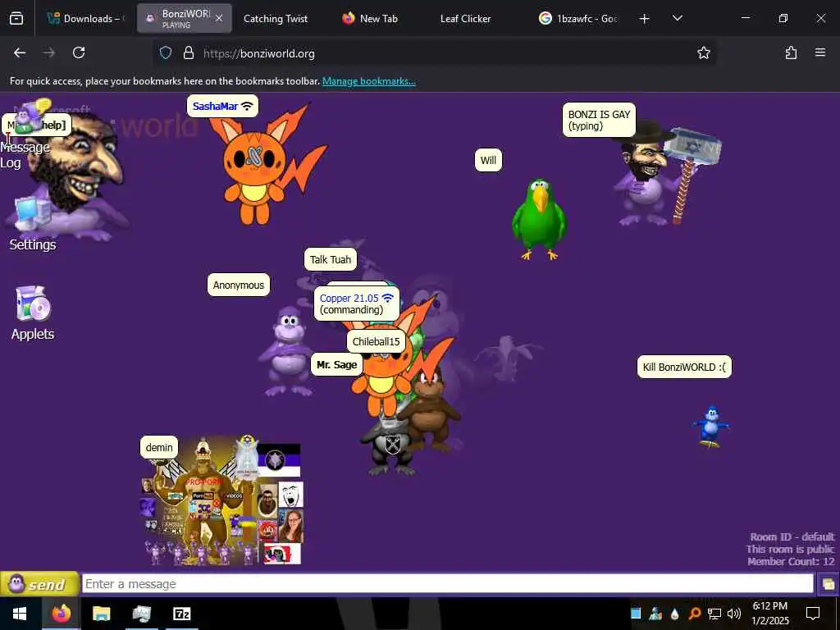Viewport: 840px width, 630px height.
Task: Open the Windows Start menu
Action: click(21, 614)
